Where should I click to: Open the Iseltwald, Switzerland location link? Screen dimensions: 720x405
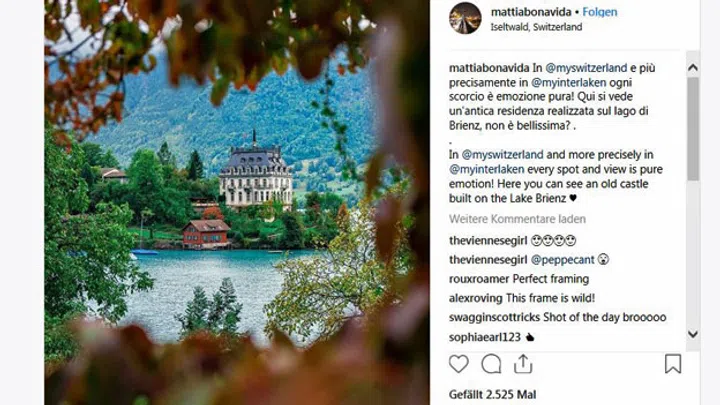click(536, 27)
